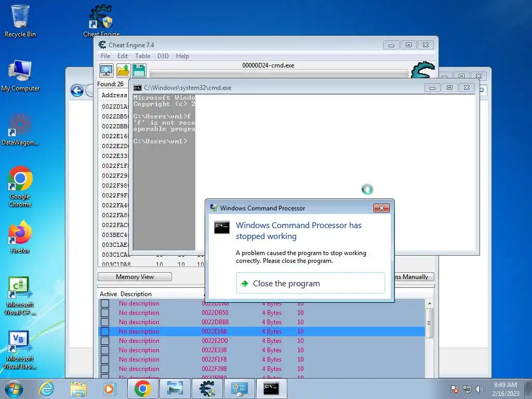Open Microsoft Visual Basic desktop shortcut
The width and height of the screenshot is (532, 399).
coord(20,350)
